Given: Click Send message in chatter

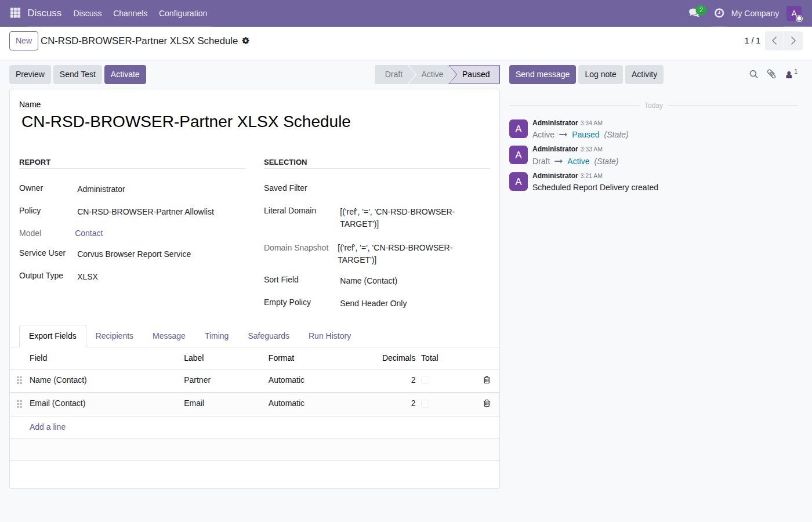Looking at the screenshot, I should (542, 74).
